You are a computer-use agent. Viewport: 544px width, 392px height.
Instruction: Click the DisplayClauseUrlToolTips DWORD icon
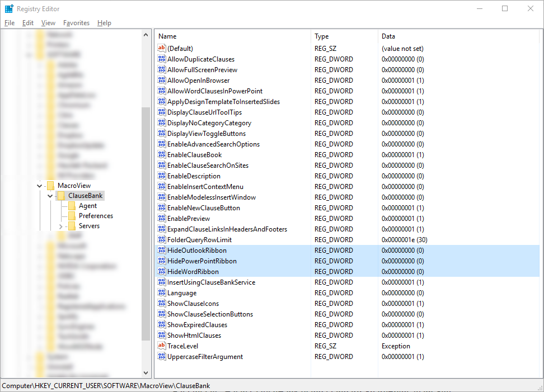(161, 112)
